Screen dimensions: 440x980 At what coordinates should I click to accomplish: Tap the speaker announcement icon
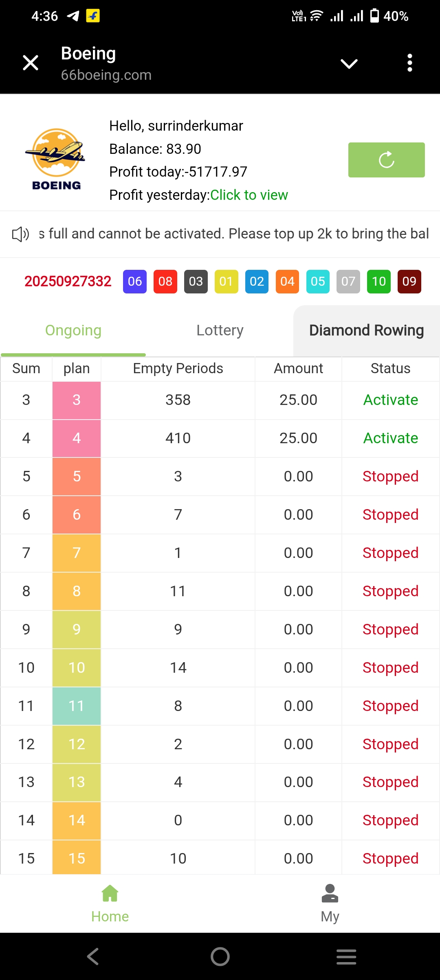(20, 234)
